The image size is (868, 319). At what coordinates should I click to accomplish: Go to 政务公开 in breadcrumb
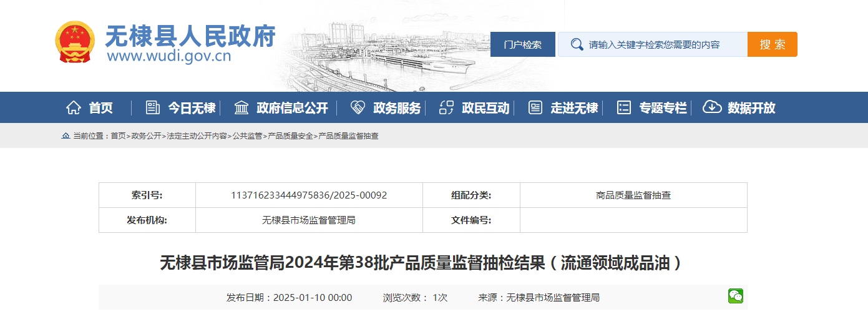pyautogui.click(x=146, y=136)
